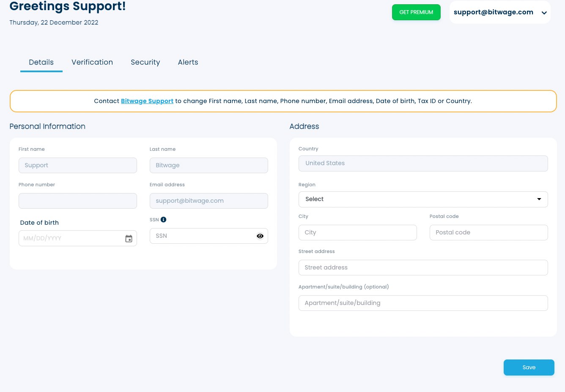565x392 pixels.
Task: Open the Region select dropdown
Action: 423,199
